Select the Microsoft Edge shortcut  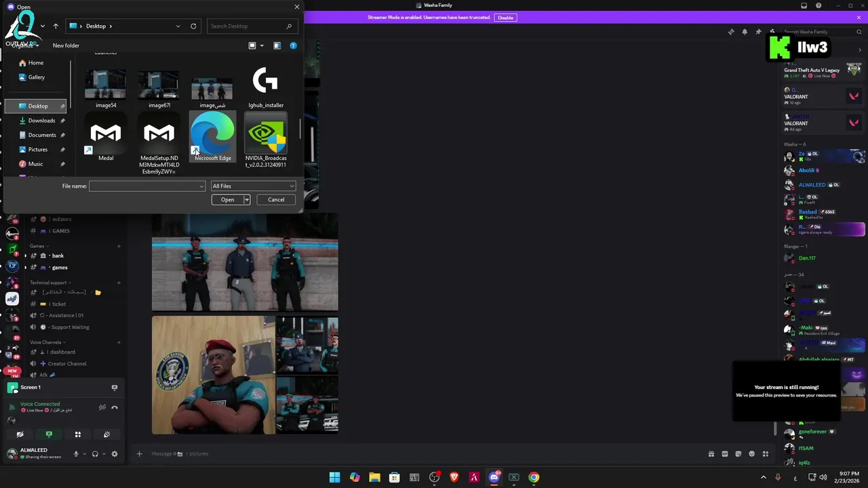(x=212, y=138)
